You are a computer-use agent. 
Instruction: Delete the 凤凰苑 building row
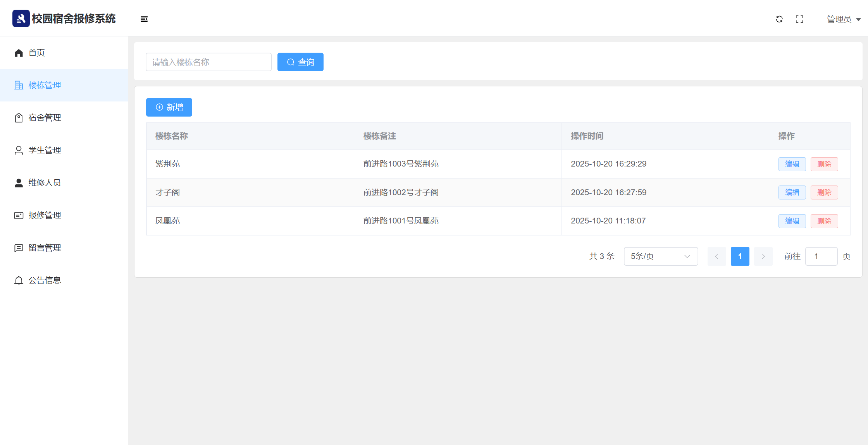(824, 221)
